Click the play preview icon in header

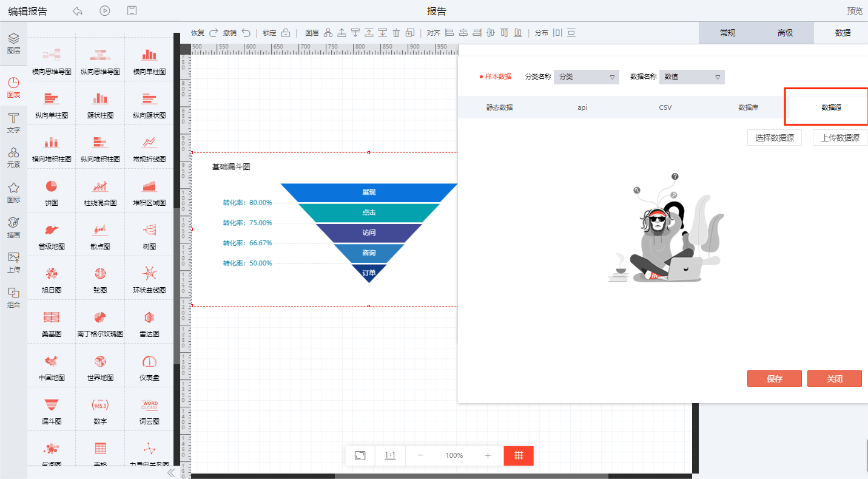pyautogui.click(x=105, y=11)
